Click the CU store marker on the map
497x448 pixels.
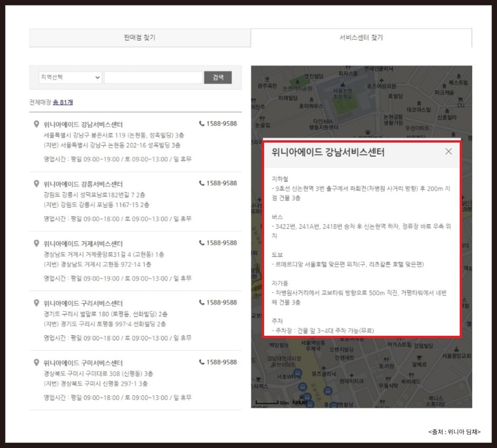coord(460,102)
